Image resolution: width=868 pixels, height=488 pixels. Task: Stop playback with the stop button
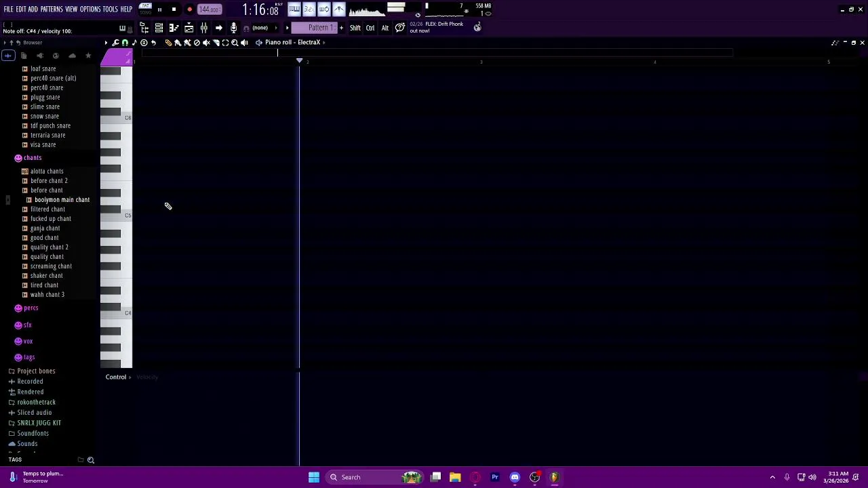coord(174,9)
